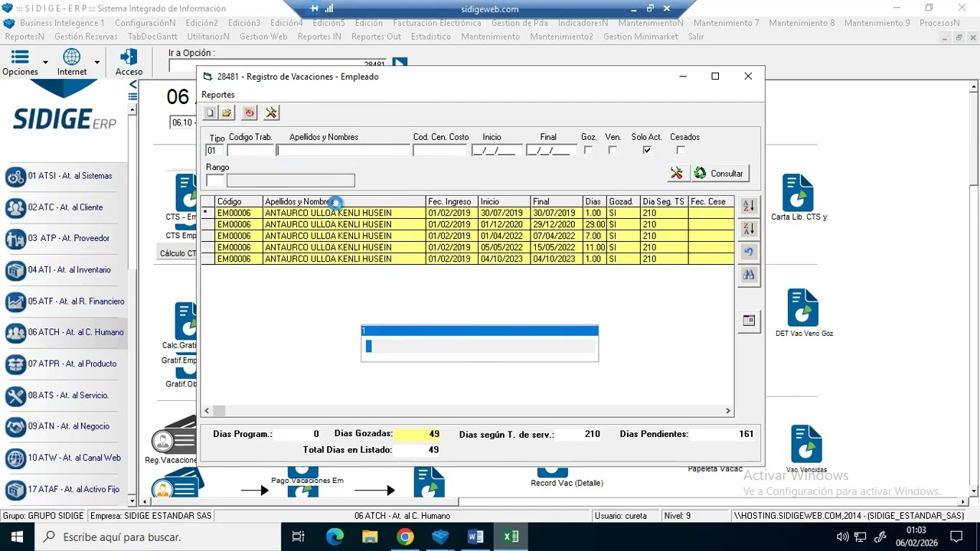Image resolution: width=980 pixels, height=551 pixels.
Task: Click the Fec. Ingreso column header
Action: [452, 201]
